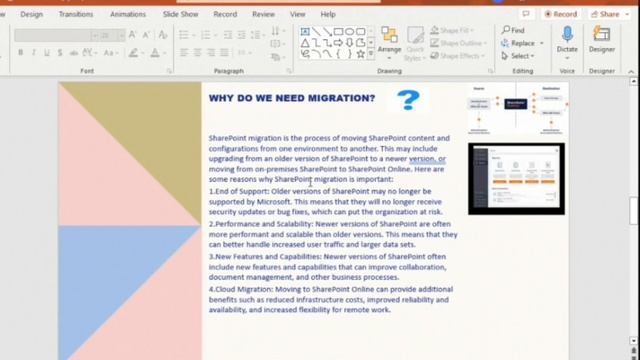The width and height of the screenshot is (640, 360).
Task: Select the straight Line shape
Action: click(316, 31)
